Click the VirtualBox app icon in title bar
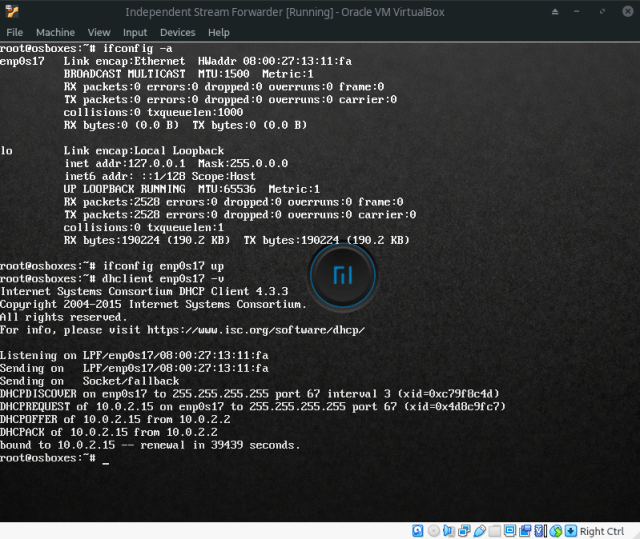Image resolution: width=640 pixels, height=539 pixels. 12,11
